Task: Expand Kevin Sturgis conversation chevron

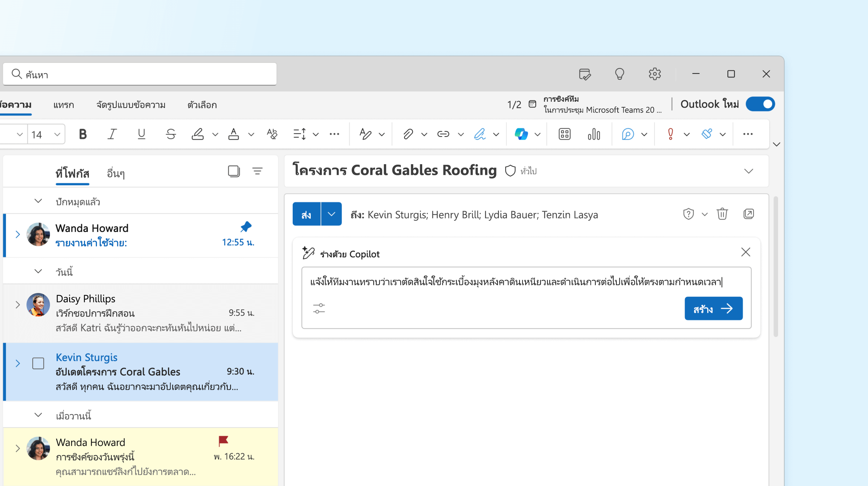Action: pyautogui.click(x=18, y=363)
